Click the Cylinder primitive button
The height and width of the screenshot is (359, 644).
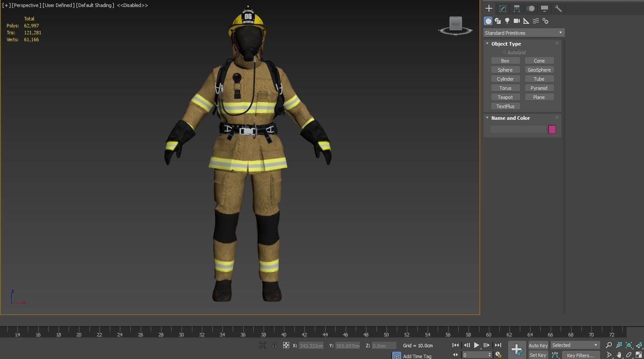tap(505, 79)
